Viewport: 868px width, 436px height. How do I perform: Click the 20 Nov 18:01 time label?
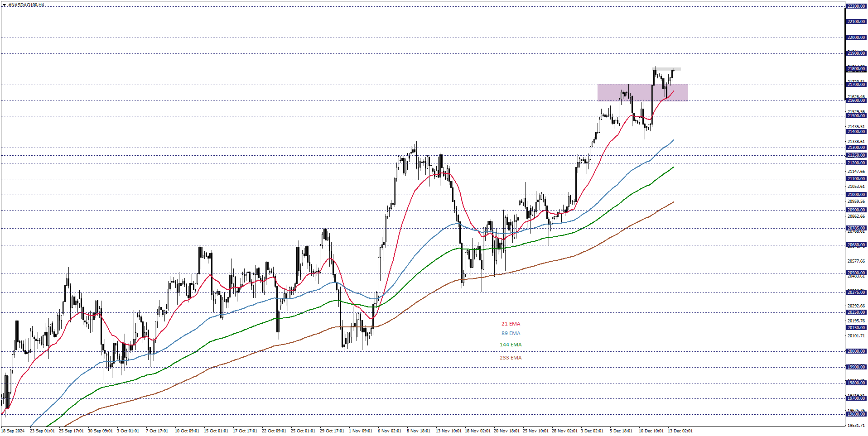(x=506, y=431)
